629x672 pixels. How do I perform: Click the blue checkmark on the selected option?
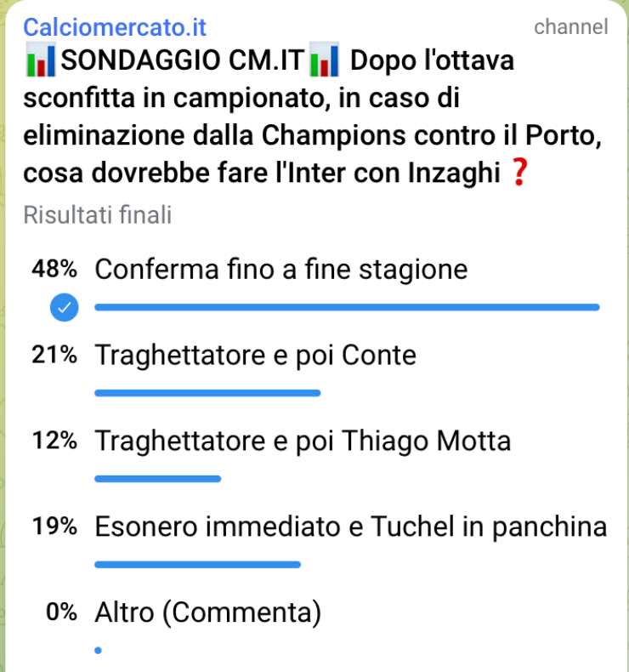65,307
